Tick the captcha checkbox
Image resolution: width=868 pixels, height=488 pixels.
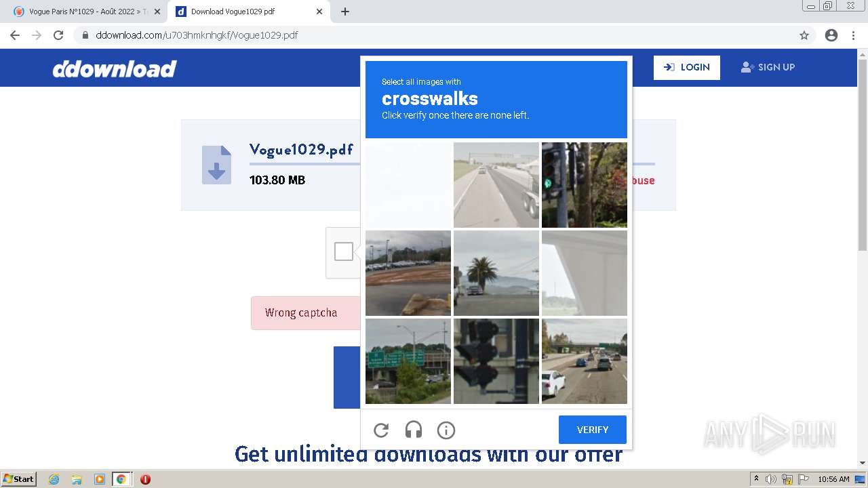tap(344, 251)
